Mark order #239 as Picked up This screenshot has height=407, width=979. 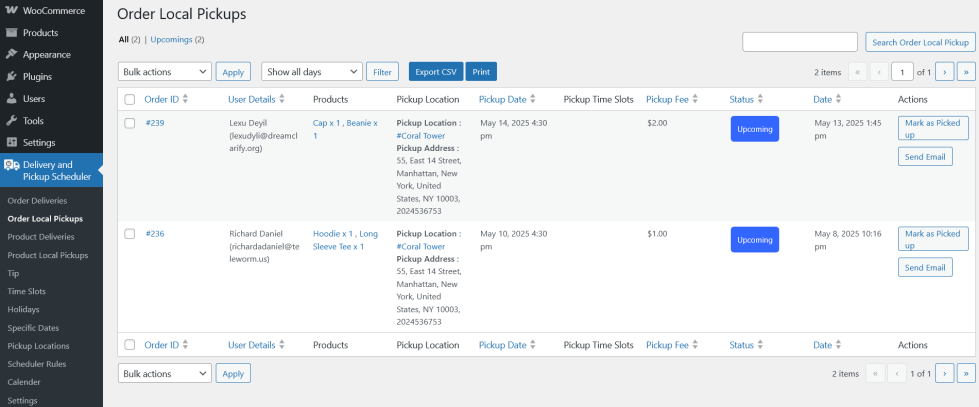933,127
